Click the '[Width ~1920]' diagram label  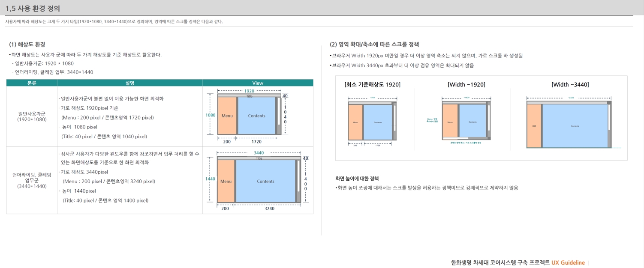pyautogui.click(x=466, y=85)
